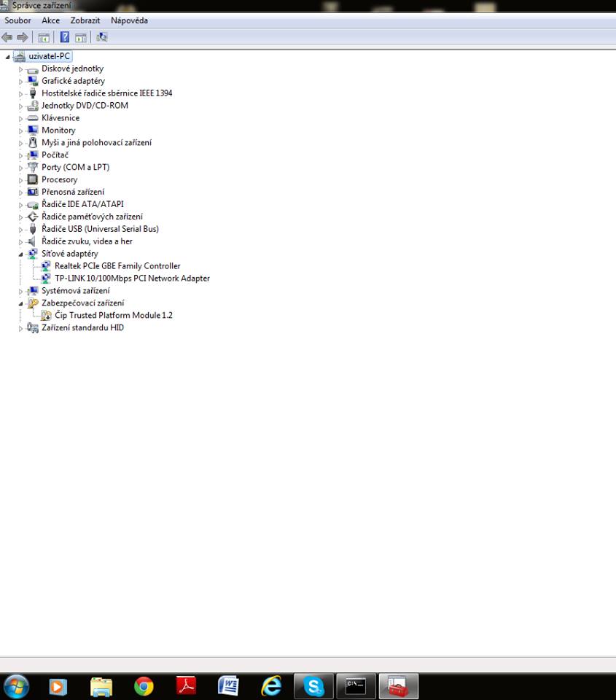Click the DVD drive icon for Jednotky DVD/CD-ROM
Screen dimensions: 616x700
click(33, 106)
